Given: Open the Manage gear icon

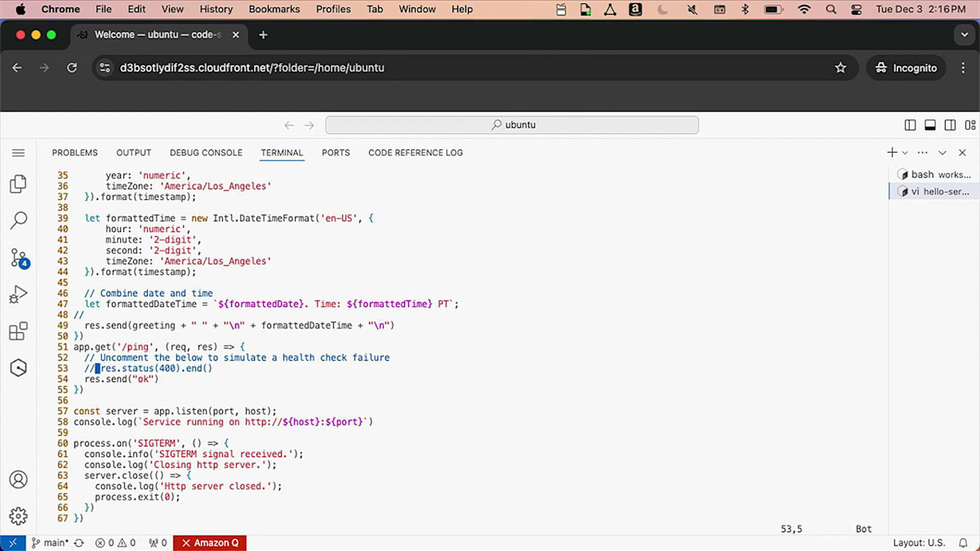Looking at the screenshot, I should 18,516.
